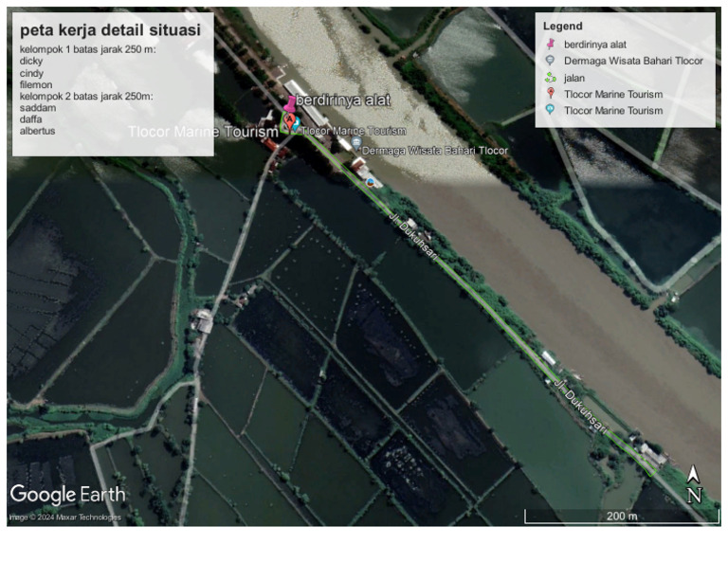The image size is (728, 563).
Task: Click the name 'cindy' in the info box
Action: 31,73
